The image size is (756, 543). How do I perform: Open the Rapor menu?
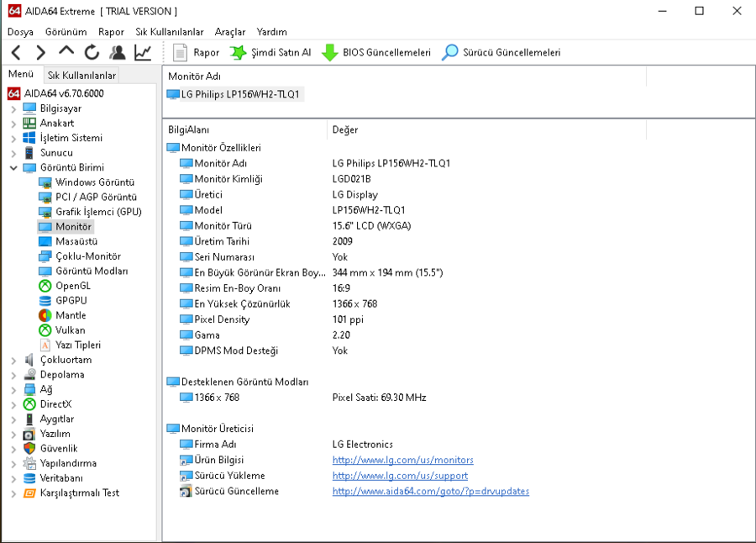[x=111, y=32]
